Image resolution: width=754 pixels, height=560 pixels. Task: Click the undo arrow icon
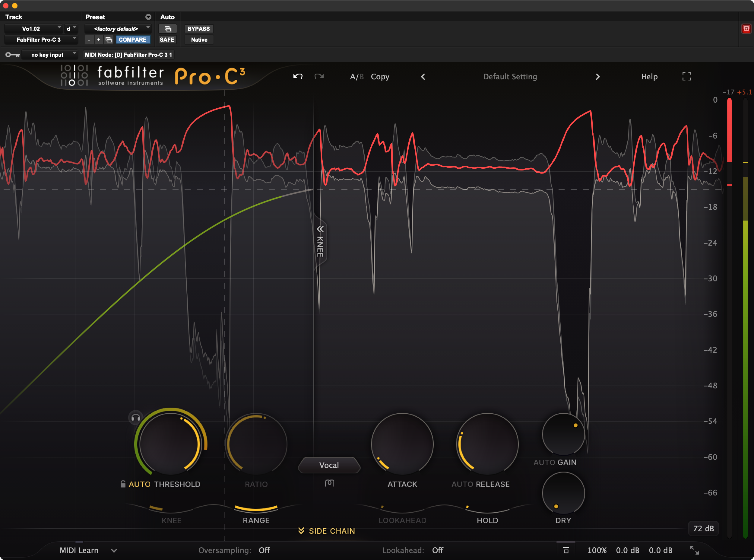click(298, 76)
